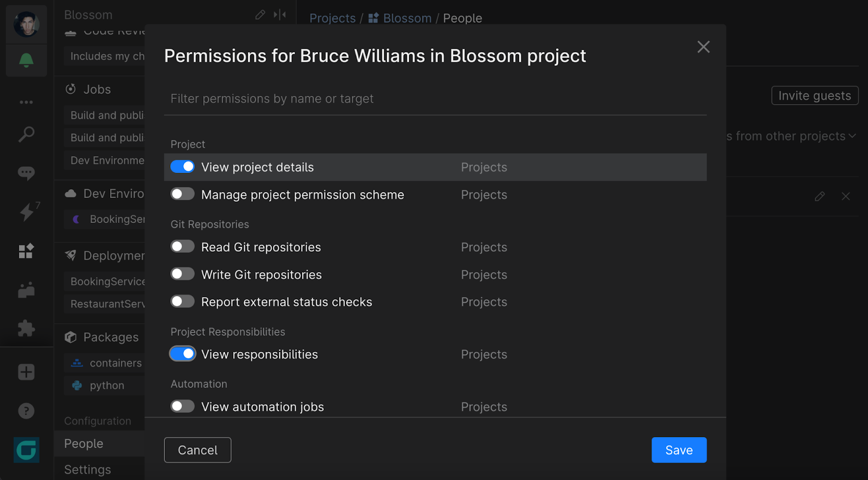This screenshot has height=480, width=868.
Task: Focus the Filter permissions input field
Action: coord(435,99)
